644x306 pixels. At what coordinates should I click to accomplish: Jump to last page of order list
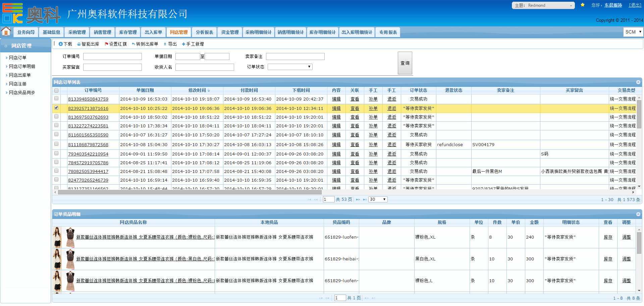[x=365, y=199]
